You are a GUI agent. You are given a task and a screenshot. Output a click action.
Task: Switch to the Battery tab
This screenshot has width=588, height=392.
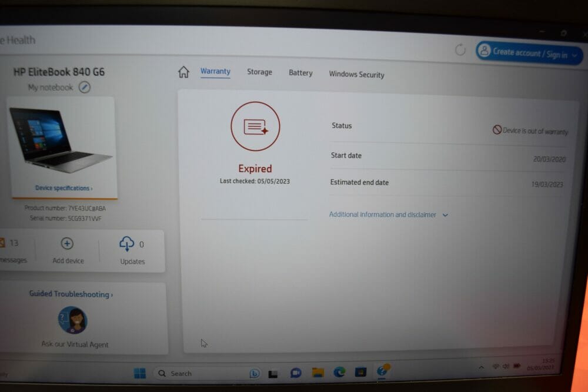click(x=300, y=73)
